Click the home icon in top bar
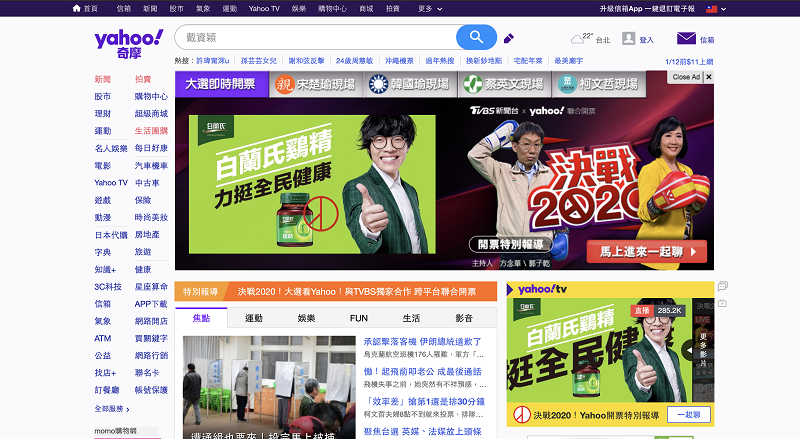 point(77,8)
